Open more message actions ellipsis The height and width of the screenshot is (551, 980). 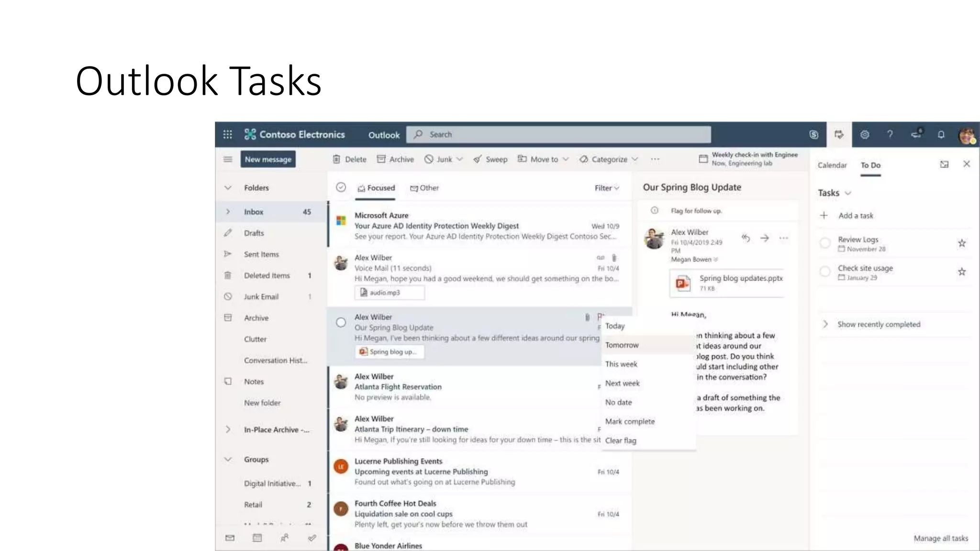(783, 238)
